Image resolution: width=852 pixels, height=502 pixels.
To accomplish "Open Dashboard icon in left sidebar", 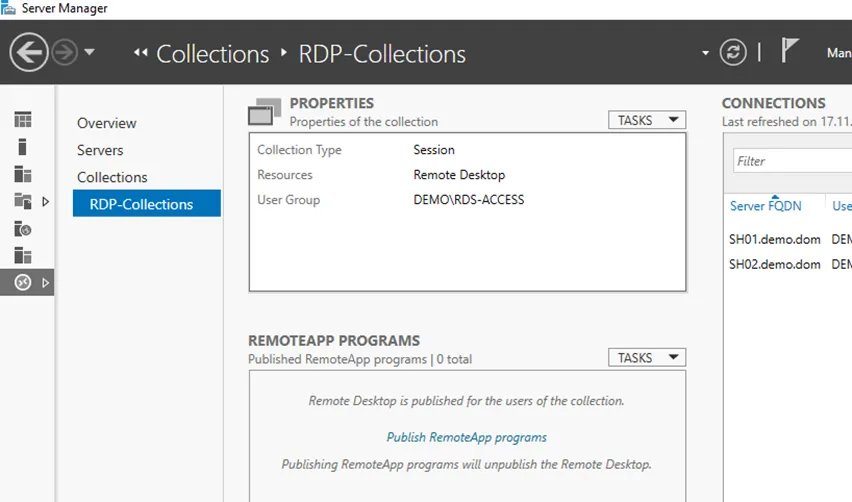I will 23,120.
